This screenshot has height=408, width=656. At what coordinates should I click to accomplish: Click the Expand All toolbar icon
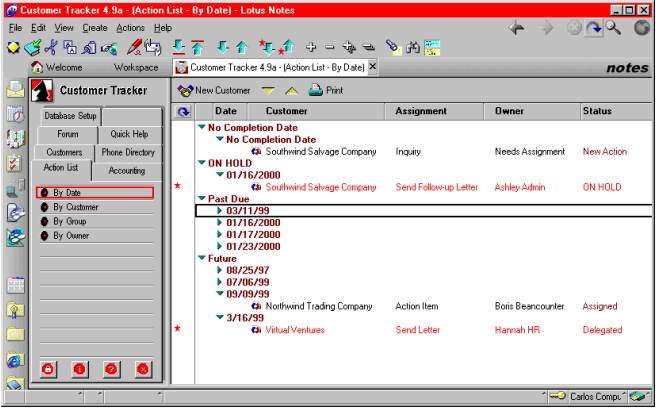pyautogui.click(x=349, y=47)
